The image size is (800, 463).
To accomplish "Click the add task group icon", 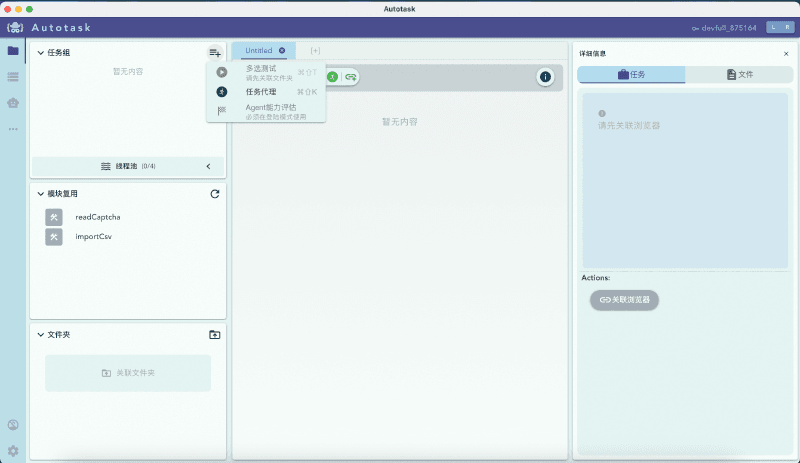I will click(215, 52).
